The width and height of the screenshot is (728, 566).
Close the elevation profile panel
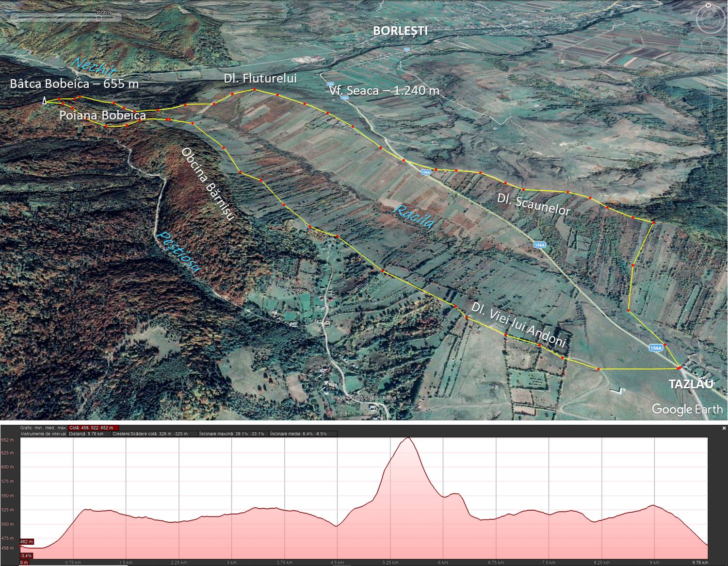[724, 428]
